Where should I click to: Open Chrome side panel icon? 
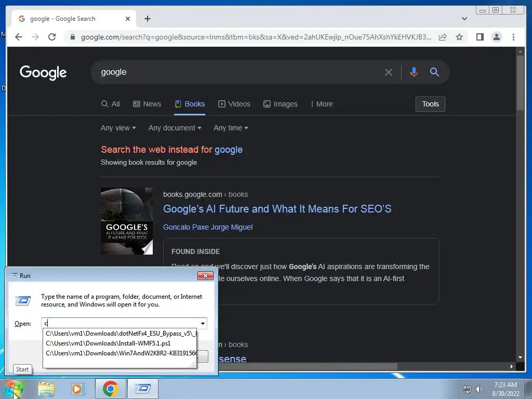480,37
